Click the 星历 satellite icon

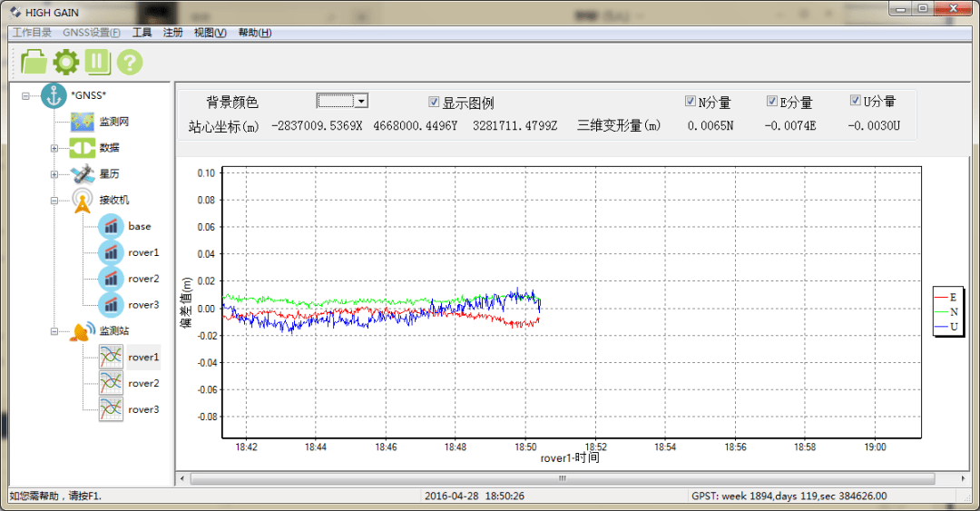[x=83, y=173]
